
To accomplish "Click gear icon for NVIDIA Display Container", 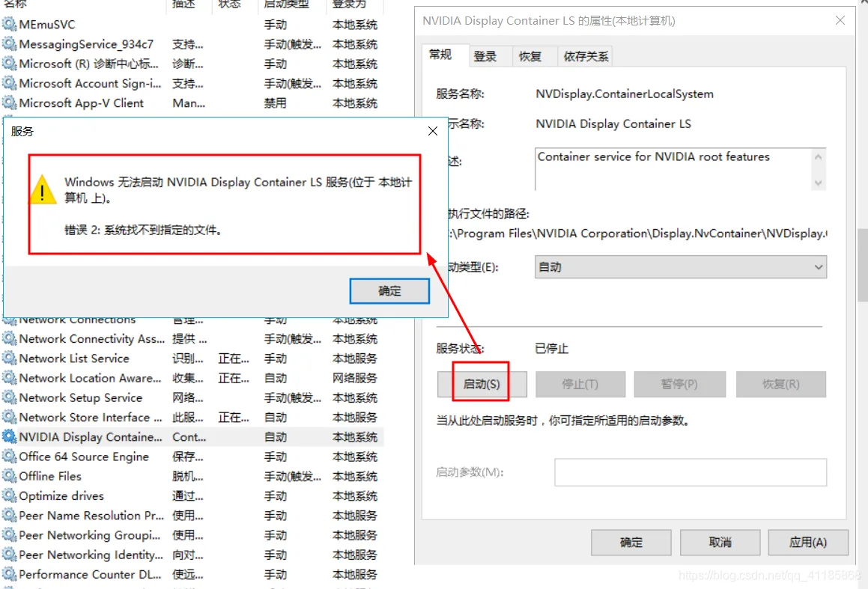I will (x=9, y=437).
